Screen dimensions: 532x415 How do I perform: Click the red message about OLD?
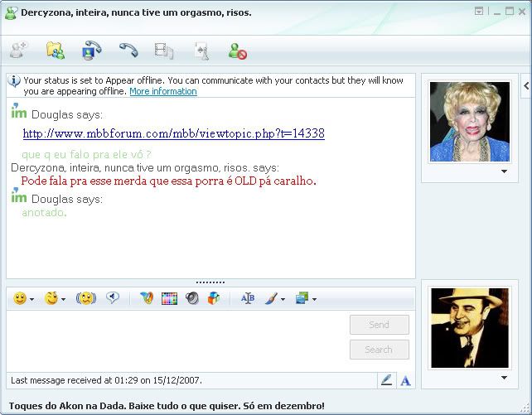pos(168,181)
